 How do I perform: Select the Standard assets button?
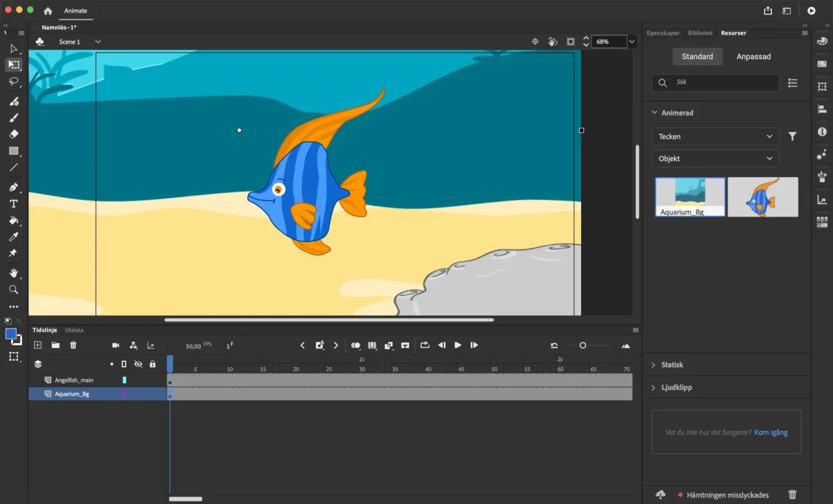tap(698, 56)
